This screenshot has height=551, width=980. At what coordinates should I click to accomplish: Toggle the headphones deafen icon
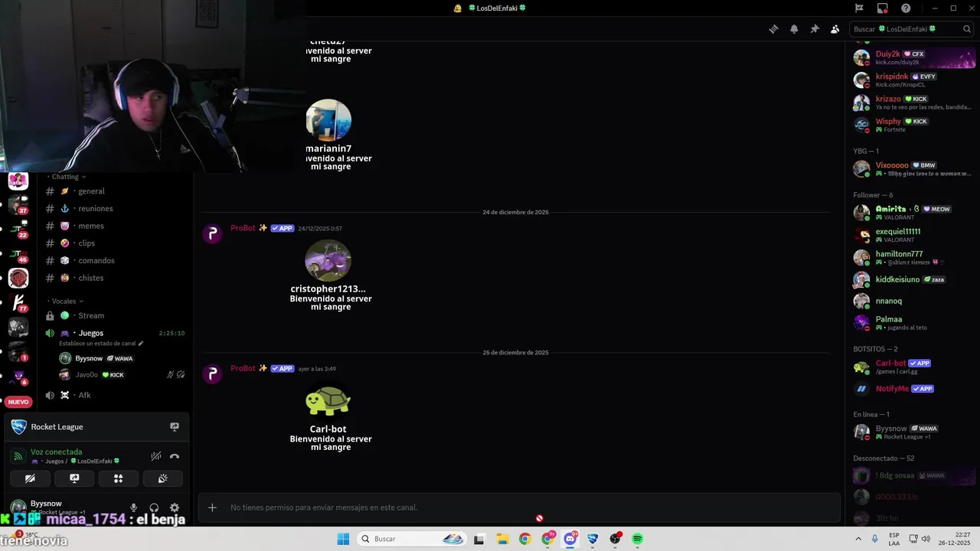click(154, 507)
